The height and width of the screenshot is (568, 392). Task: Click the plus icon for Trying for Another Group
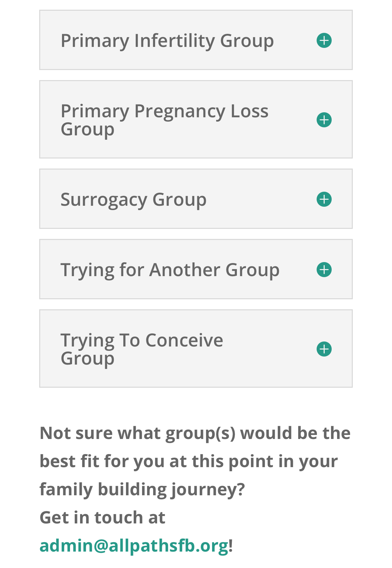pyautogui.click(x=324, y=269)
